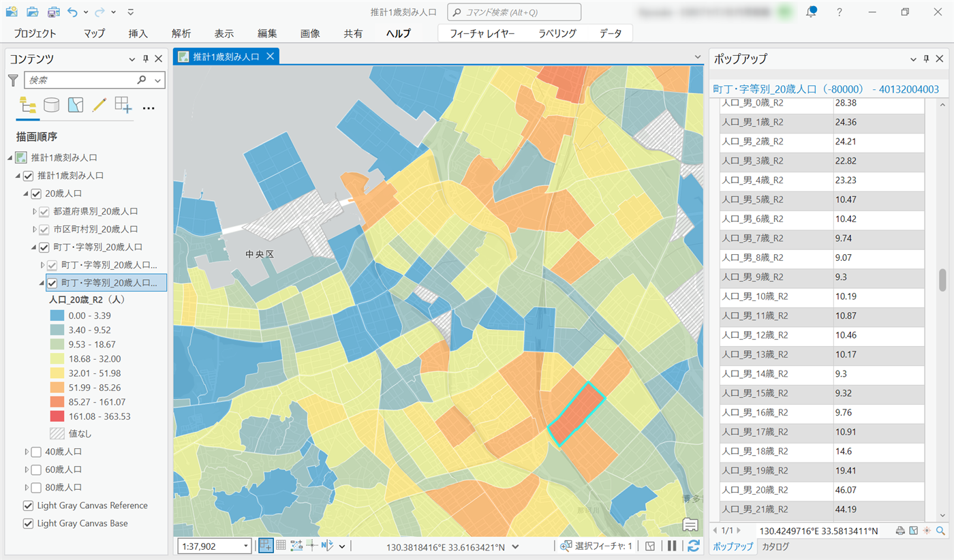
Task: Flash the feature from the popup footer
Action: pos(927,531)
